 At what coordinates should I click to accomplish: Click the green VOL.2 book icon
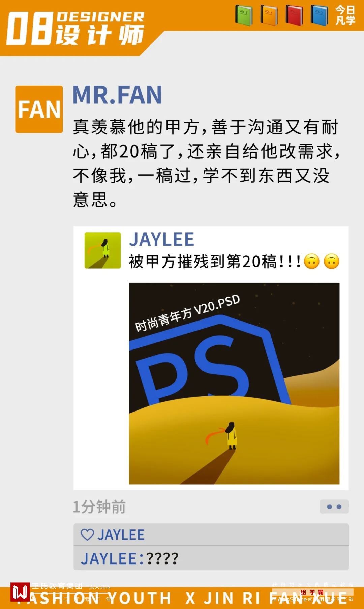tap(244, 16)
